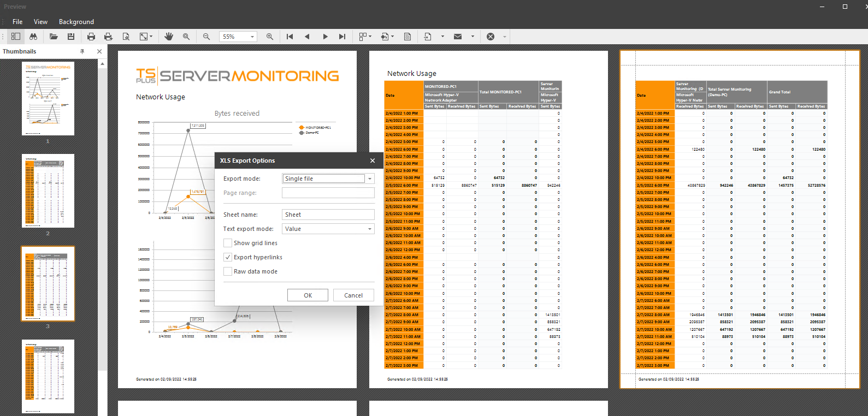The image size is (868, 416).
Task: Click the Zoom Out magnifier icon
Action: [x=206, y=37]
